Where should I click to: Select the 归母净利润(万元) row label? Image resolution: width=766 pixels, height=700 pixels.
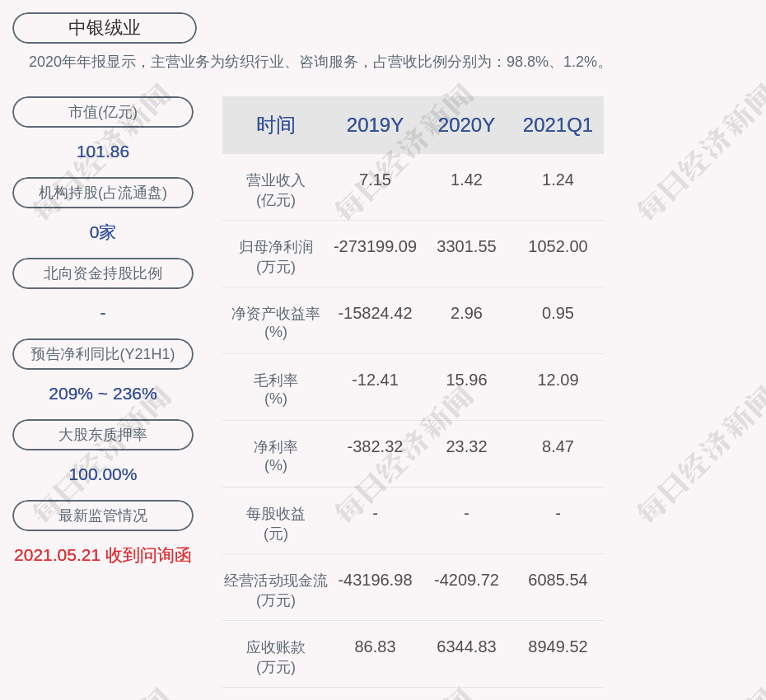[276, 257]
